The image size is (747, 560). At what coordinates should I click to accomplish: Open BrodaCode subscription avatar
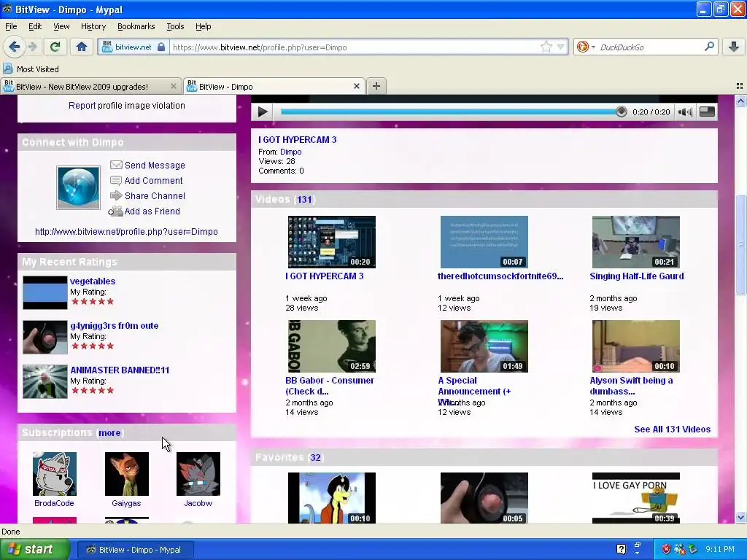54,474
